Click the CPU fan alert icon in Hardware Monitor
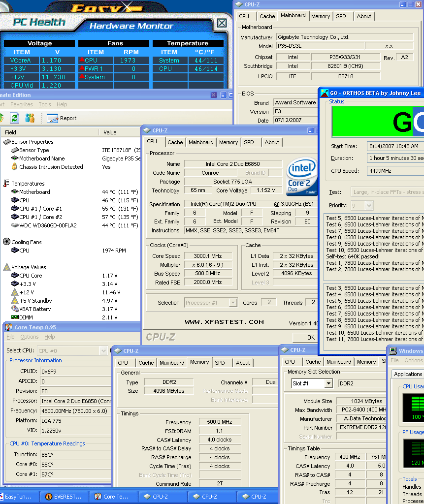Viewport: 424px width, 504px height. tap(82, 60)
